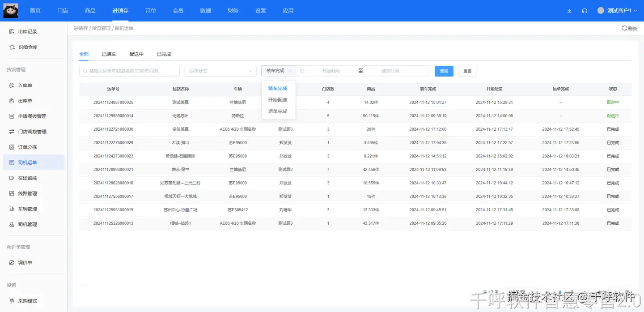Choose 运单完成 in the dropdown list

click(x=278, y=111)
